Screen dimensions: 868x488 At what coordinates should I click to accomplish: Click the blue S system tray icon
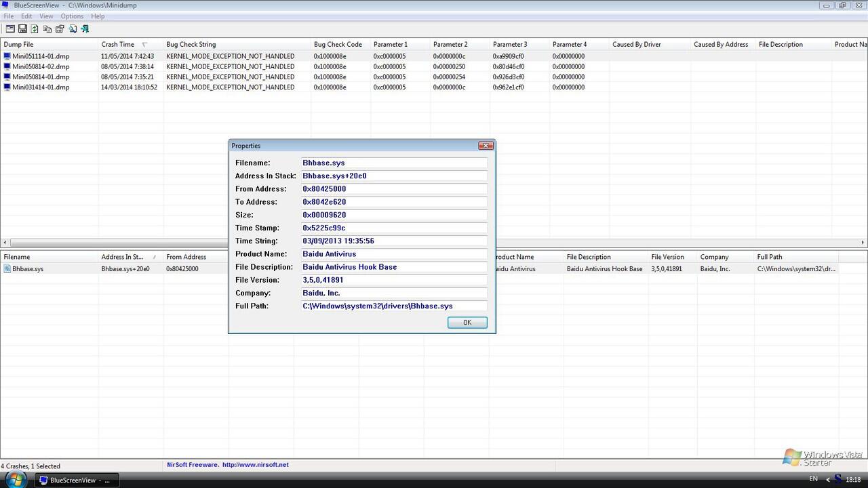tap(839, 480)
